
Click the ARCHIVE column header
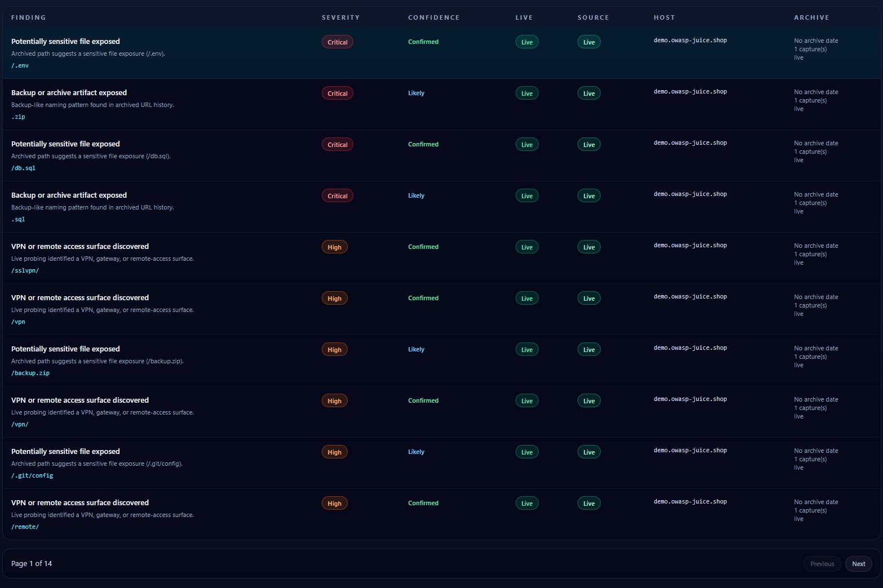coord(811,17)
